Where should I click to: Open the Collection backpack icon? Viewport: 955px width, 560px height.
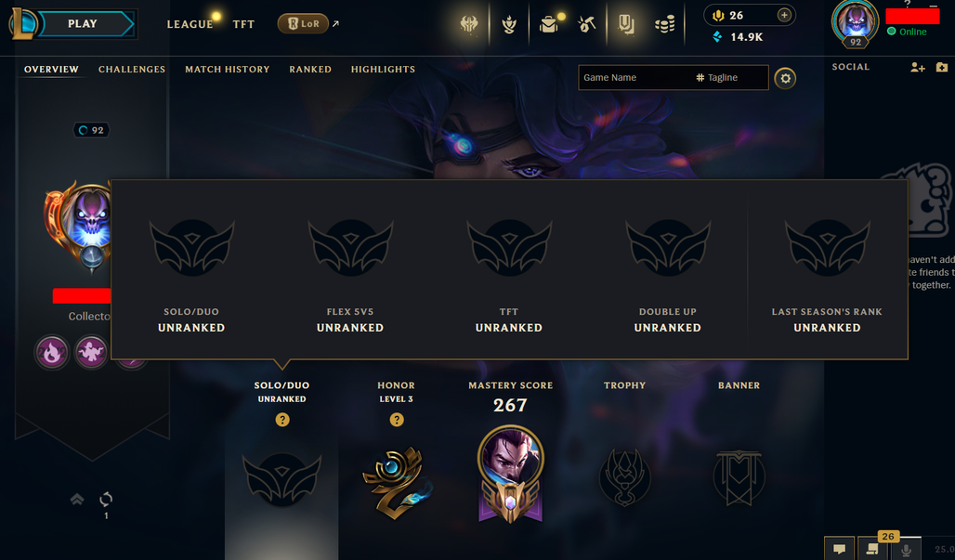[x=549, y=24]
